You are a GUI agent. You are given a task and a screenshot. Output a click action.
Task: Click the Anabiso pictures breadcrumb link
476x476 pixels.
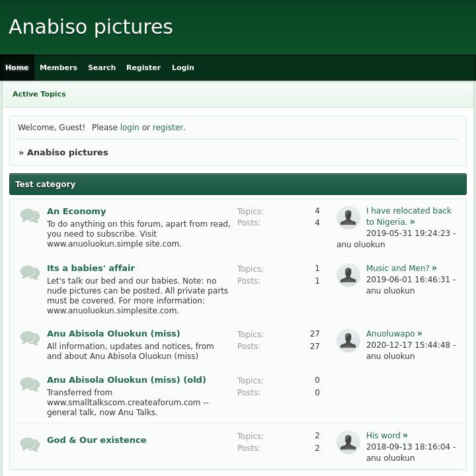67,153
